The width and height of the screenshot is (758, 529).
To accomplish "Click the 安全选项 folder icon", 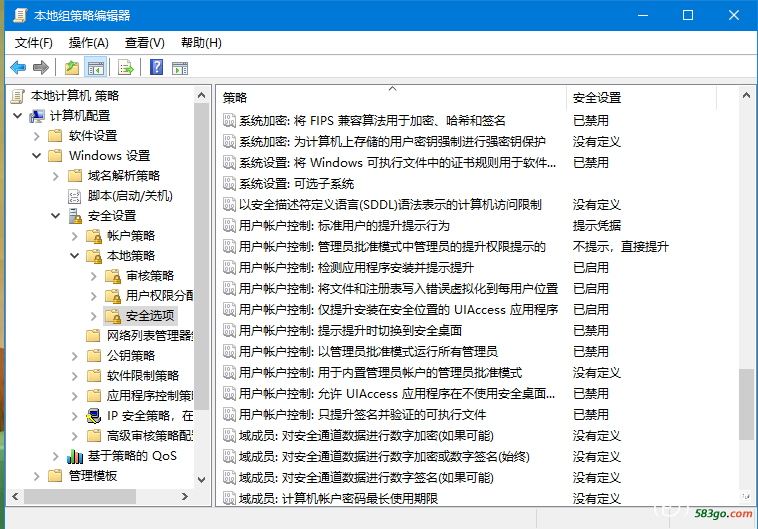I will [x=113, y=316].
